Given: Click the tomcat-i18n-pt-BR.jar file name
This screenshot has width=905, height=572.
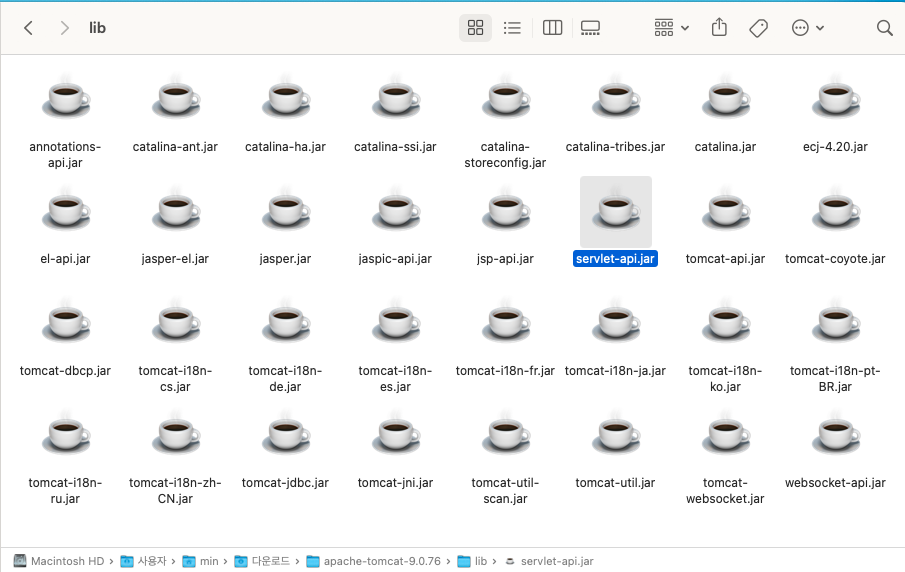Looking at the screenshot, I should [835, 379].
